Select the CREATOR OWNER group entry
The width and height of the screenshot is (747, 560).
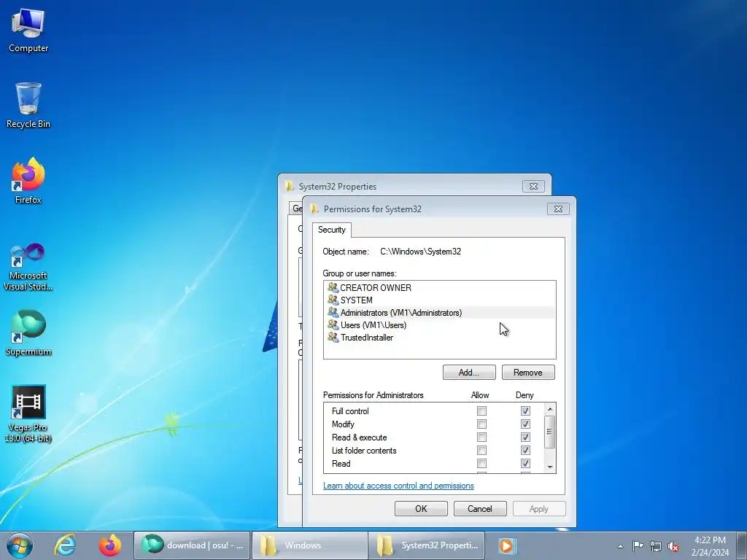point(439,287)
